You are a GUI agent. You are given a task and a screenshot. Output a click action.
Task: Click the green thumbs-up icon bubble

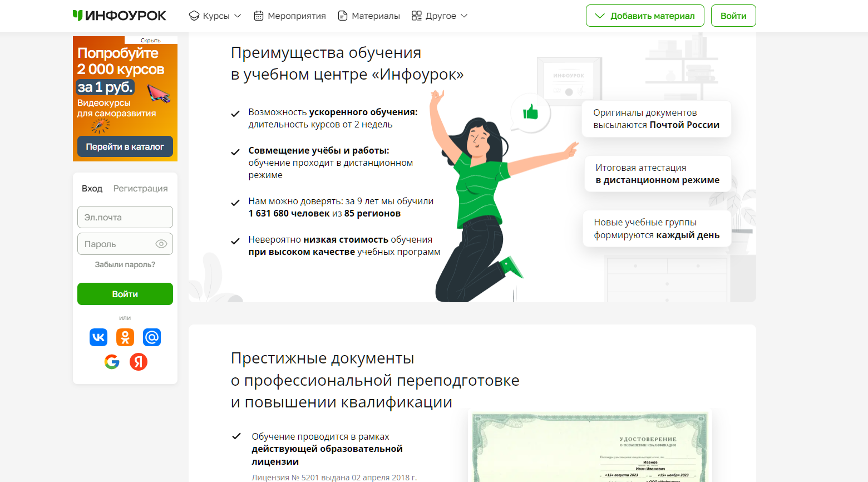pos(531,113)
